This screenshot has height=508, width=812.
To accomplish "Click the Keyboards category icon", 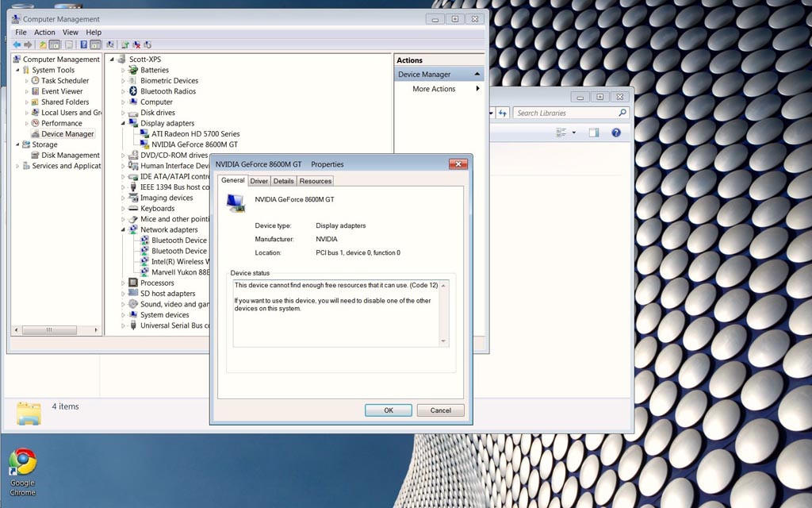I will (x=133, y=209).
